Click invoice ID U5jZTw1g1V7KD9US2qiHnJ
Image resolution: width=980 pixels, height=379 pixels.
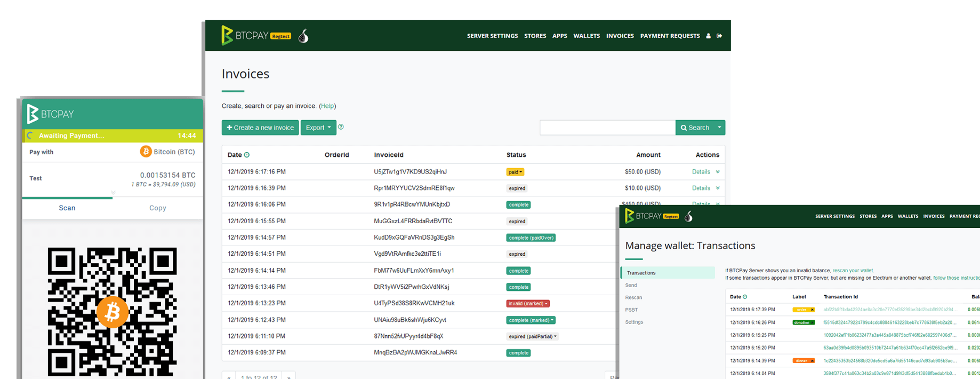[x=410, y=172]
